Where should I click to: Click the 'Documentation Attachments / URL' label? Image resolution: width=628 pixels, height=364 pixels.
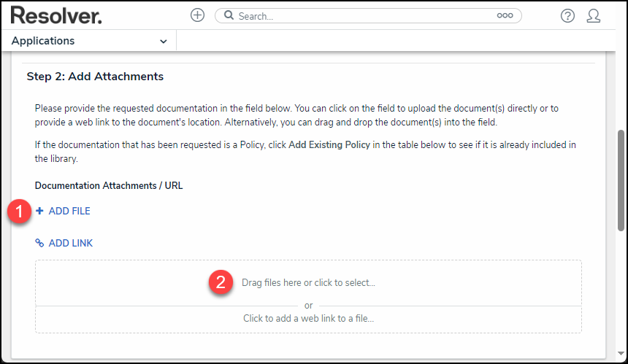[x=109, y=185]
